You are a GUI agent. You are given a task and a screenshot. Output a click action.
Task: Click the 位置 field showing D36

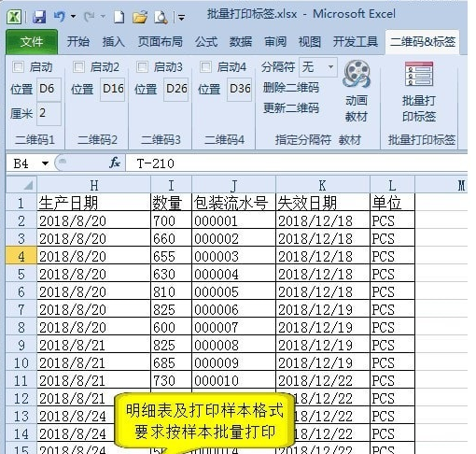pyautogui.click(x=240, y=89)
